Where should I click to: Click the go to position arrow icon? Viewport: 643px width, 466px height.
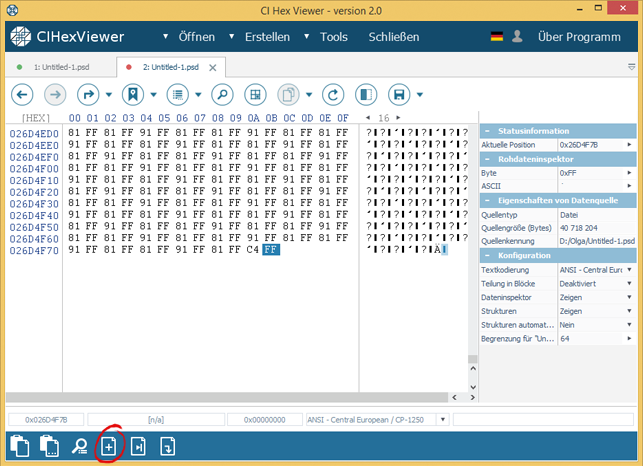click(x=88, y=95)
